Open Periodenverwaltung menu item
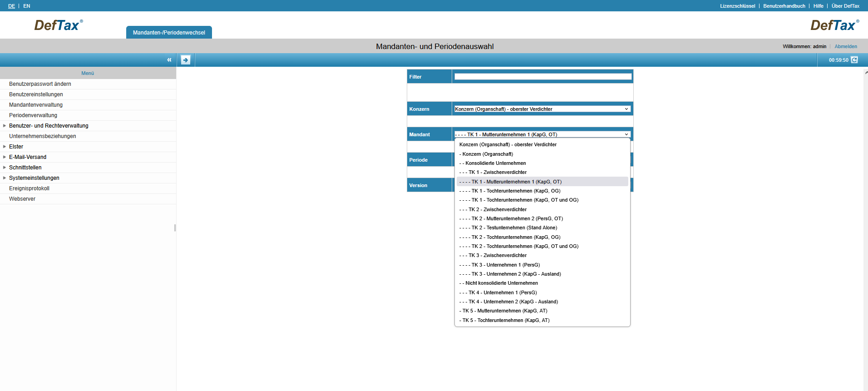Viewport: 868px width, 391px height. click(88, 115)
